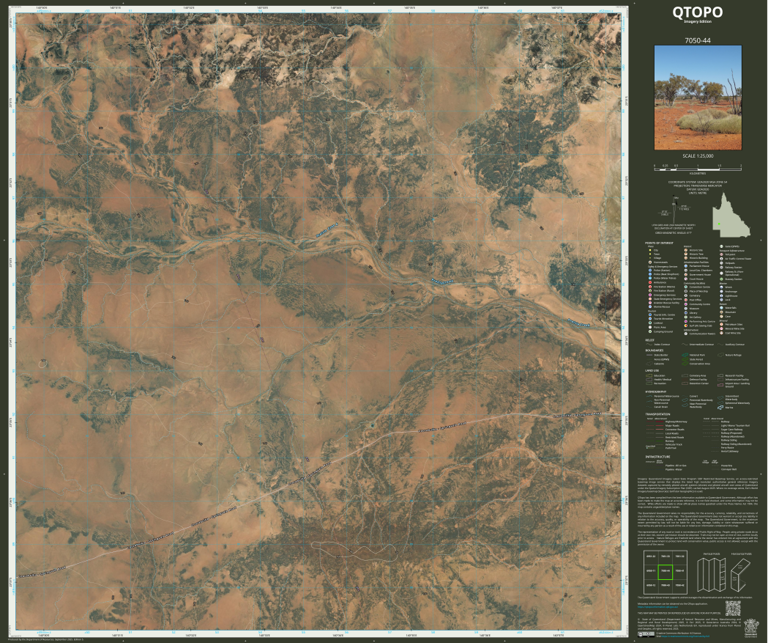Click the kilometres scale bar
The width and height of the screenshot is (768, 643).
(697, 167)
